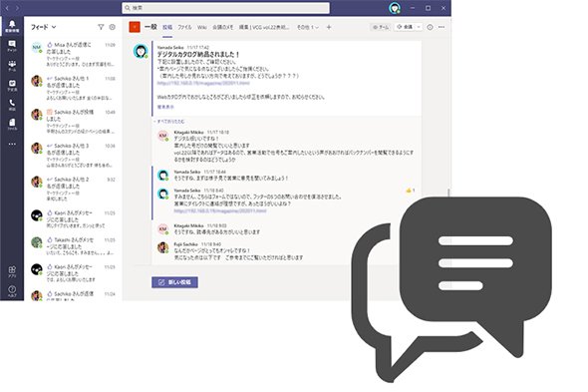The height and width of the screenshot is (392, 588).
Task: Open the Files icon in sidebar
Action: [12, 124]
